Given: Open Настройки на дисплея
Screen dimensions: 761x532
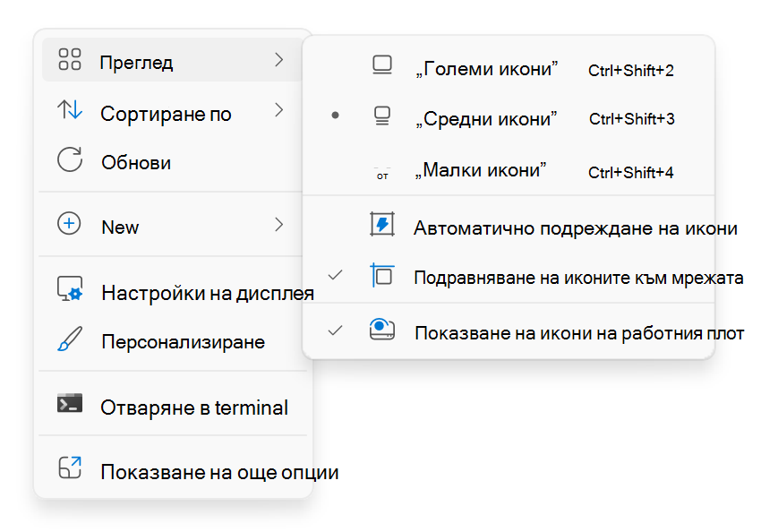Looking at the screenshot, I should [x=172, y=291].
